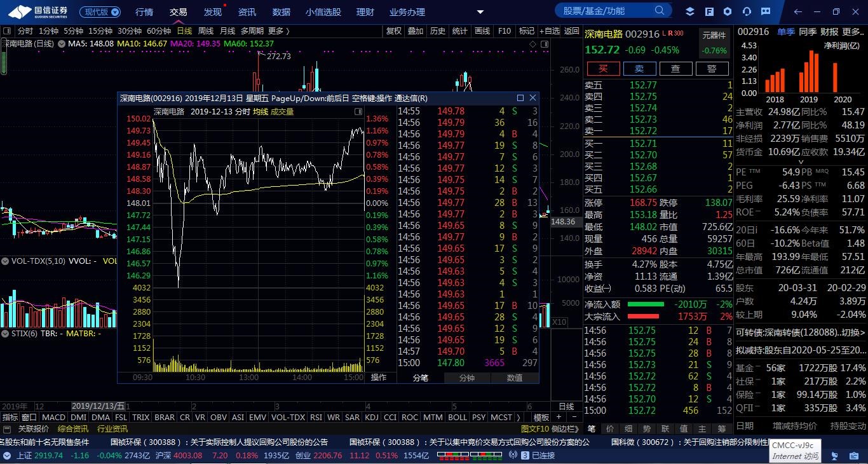Click the X10 volume scale label

tap(559, 322)
